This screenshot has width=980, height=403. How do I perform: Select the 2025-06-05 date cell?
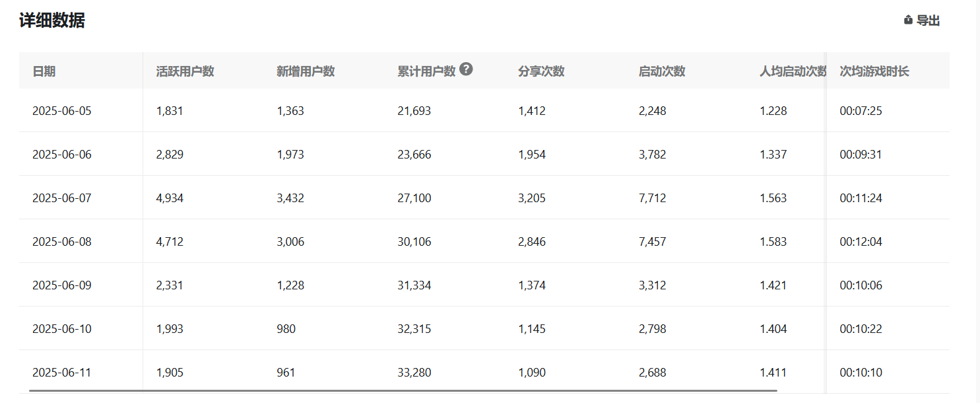click(62, 111)
